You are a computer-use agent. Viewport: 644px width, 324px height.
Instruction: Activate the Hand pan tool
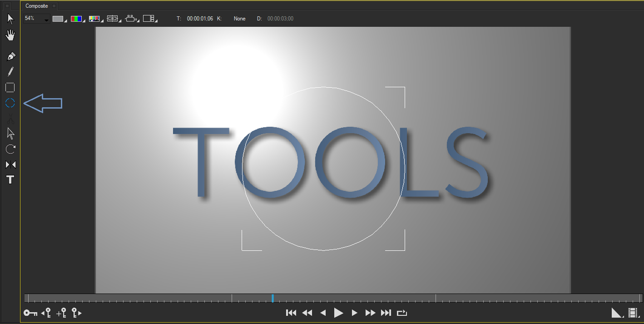pos(10,35)
